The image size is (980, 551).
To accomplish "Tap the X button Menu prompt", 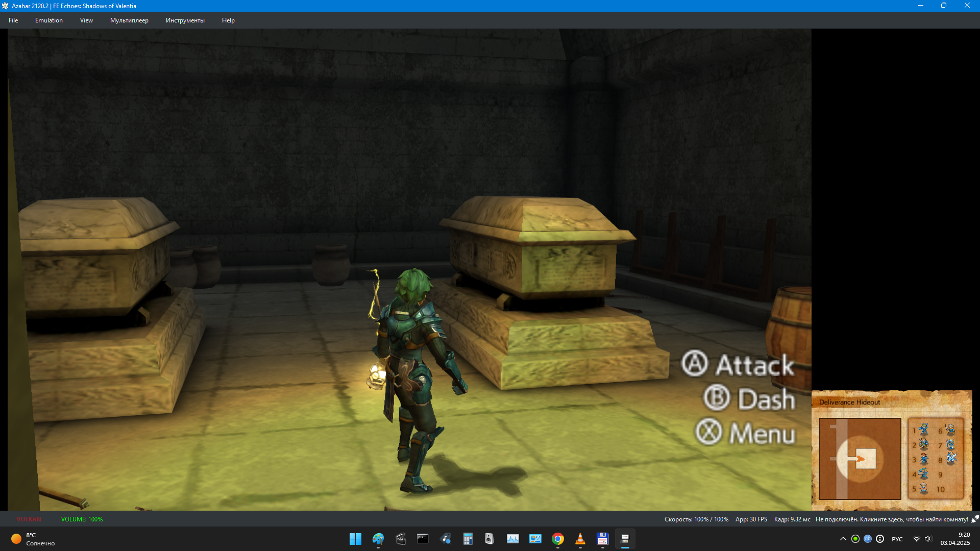I will [x=745, y=433].
